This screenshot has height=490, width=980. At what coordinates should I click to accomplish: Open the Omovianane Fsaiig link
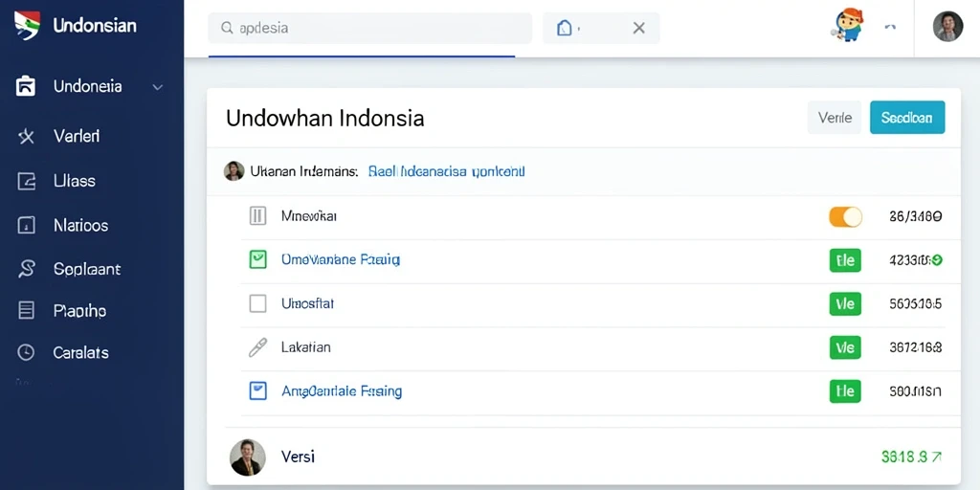pos(341,259)
